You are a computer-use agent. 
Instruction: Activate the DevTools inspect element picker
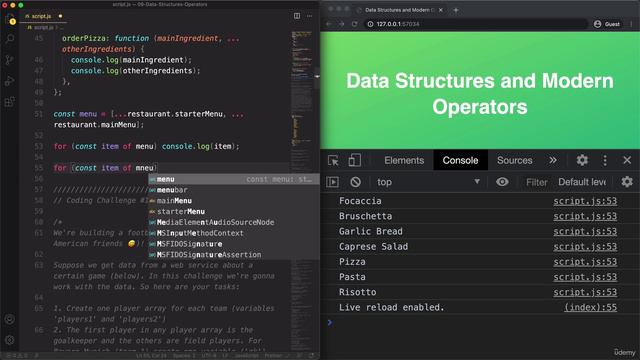[x=333, y=160]
